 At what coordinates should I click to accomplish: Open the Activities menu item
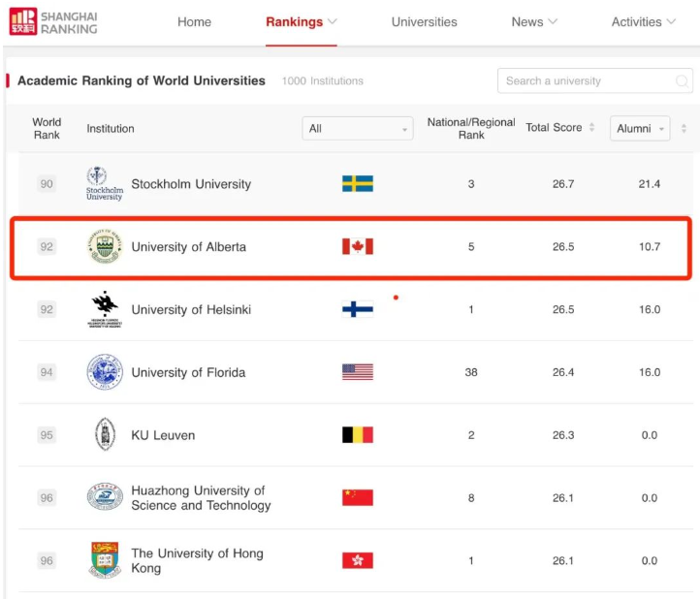coord(637,22)
